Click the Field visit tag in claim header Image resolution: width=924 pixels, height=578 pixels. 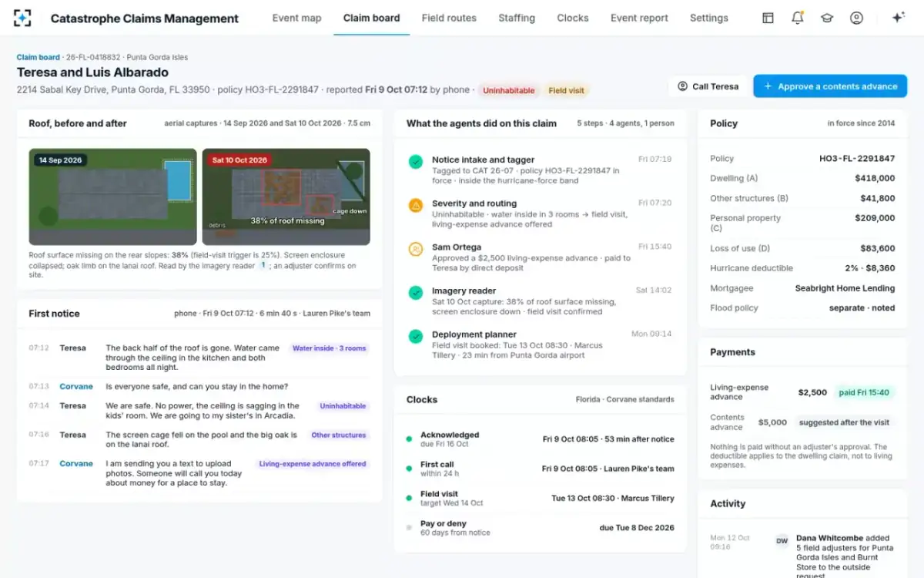(x=566, y=91)
